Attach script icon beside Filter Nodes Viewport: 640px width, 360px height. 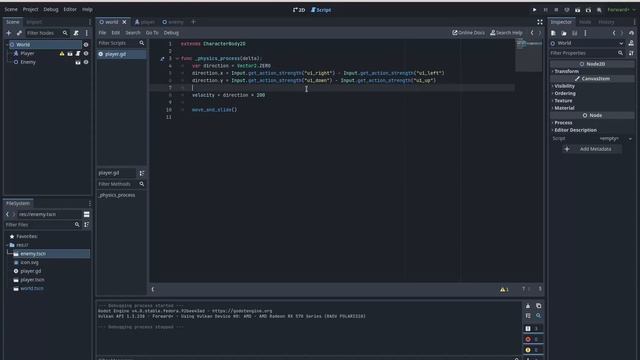(76, 33)
